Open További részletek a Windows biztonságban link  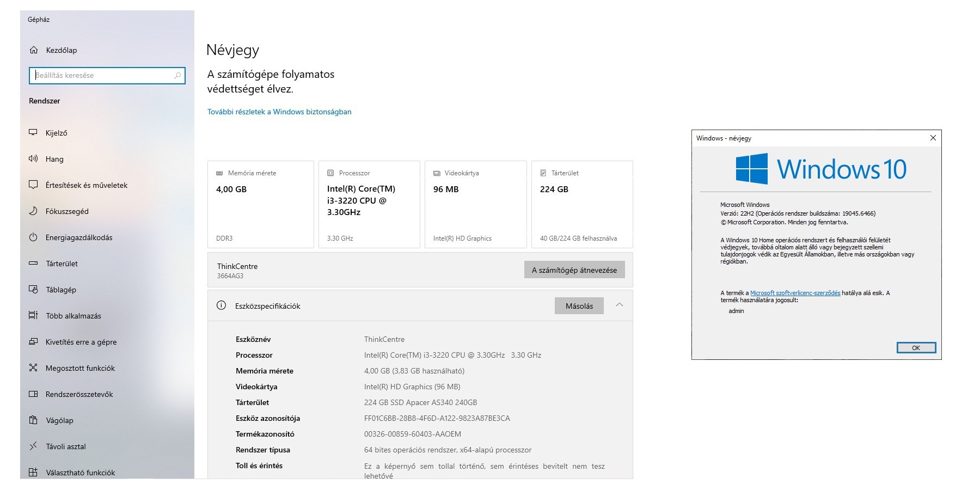click(x=279, y=112)
